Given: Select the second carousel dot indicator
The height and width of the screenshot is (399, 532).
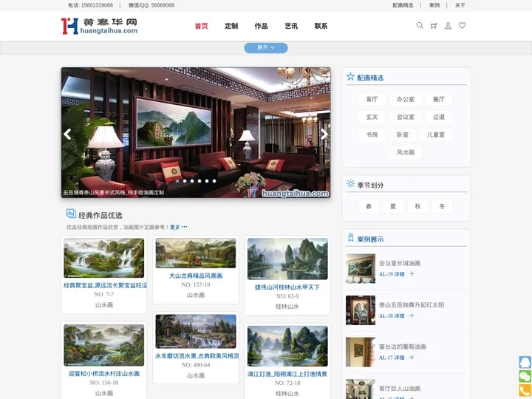Looking at the screenshot, I should coord(185,181).
